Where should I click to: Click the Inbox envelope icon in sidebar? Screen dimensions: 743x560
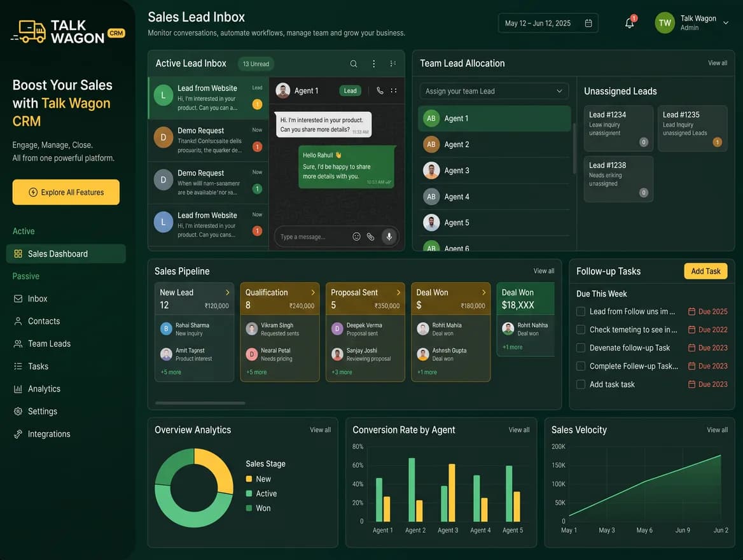coord(18,298)
